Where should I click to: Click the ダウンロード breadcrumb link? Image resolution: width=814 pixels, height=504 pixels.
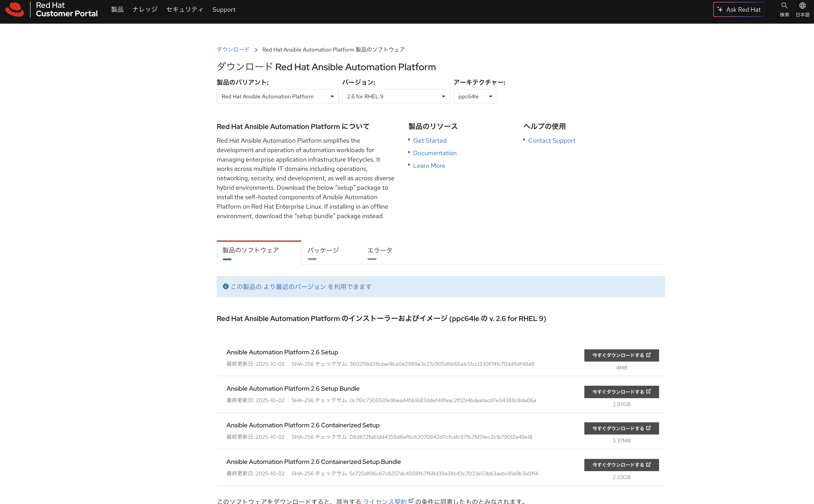pos(233,50)
